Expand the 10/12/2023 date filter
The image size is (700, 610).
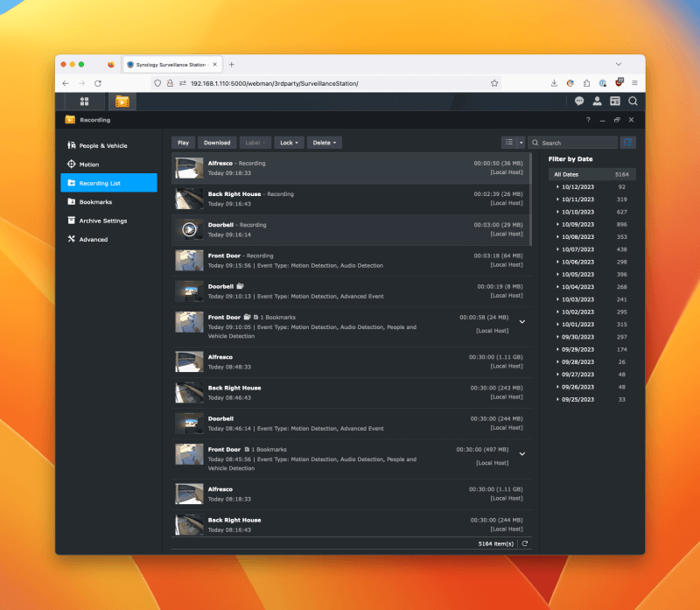click(558, 186)
